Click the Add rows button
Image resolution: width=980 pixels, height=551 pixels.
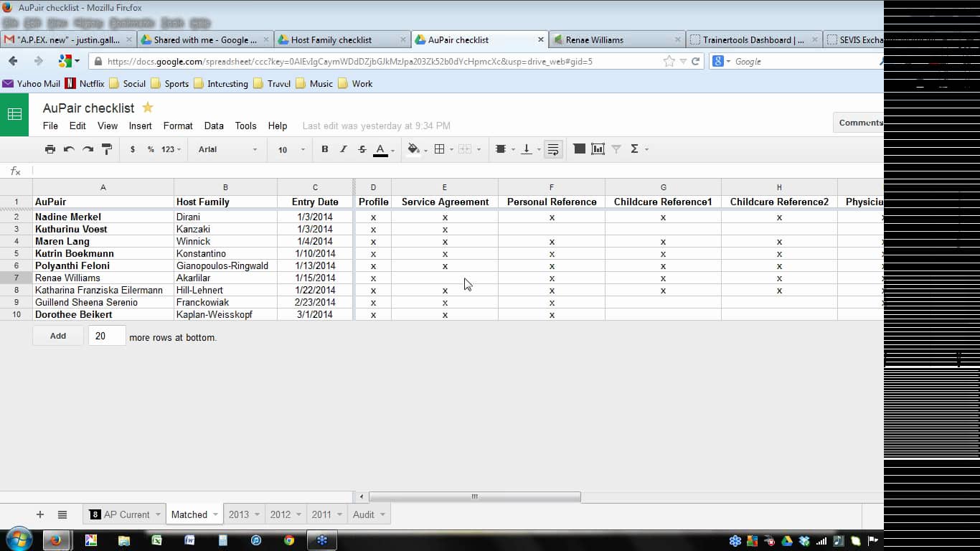(58, 336)
